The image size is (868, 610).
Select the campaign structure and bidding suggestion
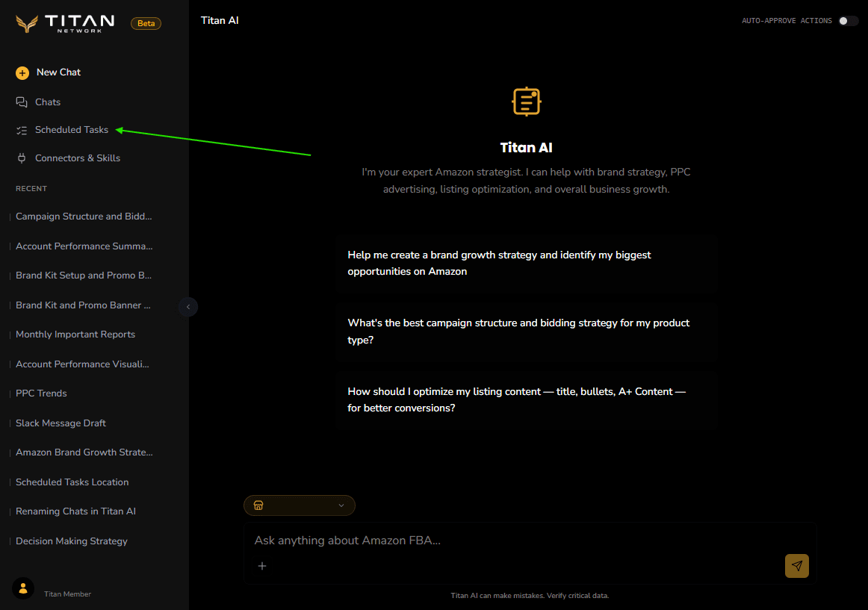(x=526, y=332)
